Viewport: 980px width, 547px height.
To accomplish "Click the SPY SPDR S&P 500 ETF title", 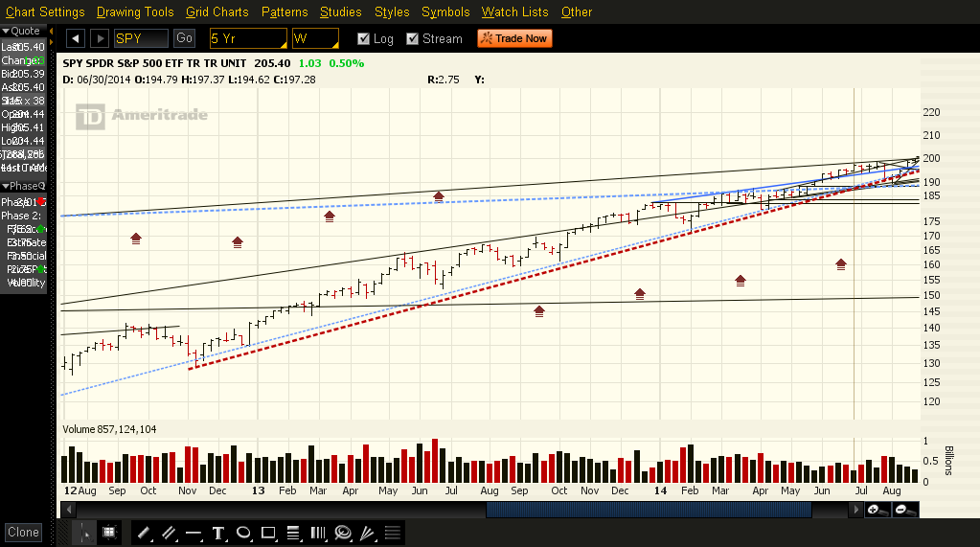I will pyautogui.click(x=154, y=63).
